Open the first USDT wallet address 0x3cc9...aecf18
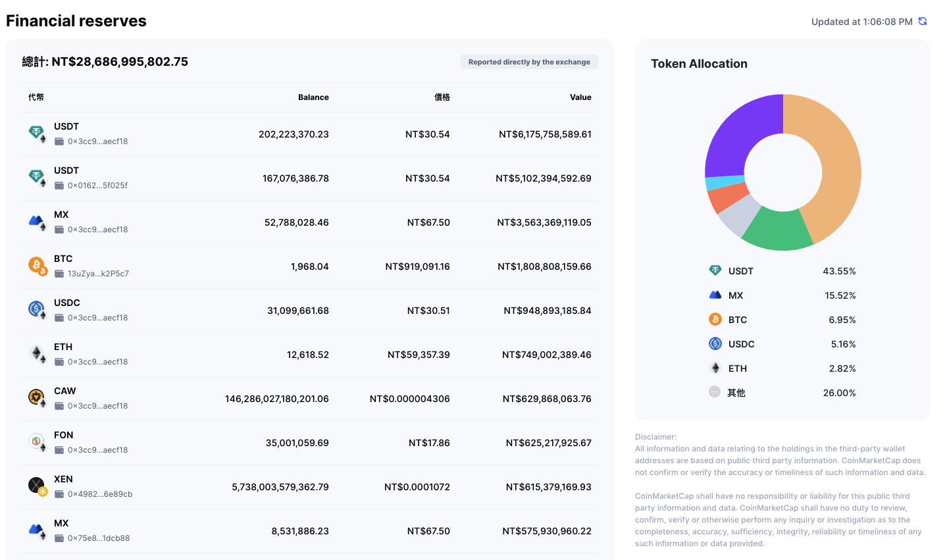The image size is (947, 560). pos(97,141)
